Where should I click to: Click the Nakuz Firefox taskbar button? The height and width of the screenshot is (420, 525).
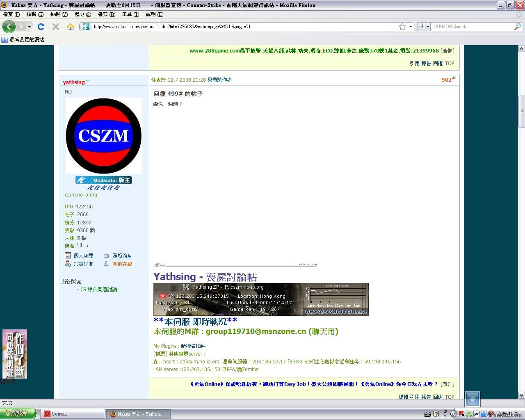tap(138, 414)
